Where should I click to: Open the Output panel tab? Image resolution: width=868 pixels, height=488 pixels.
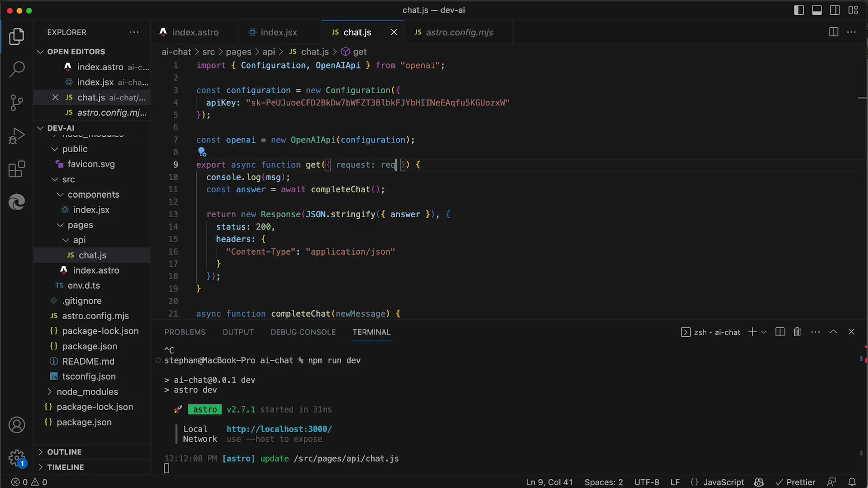(238, 332)
